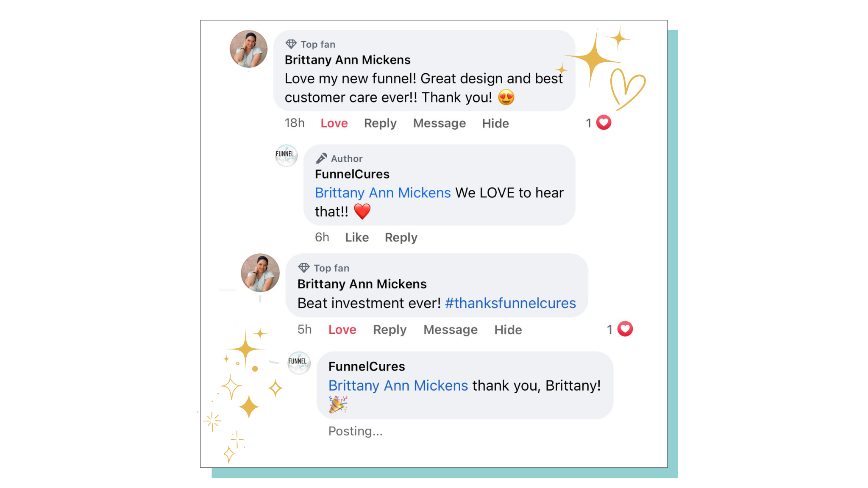Click the Author pen badge icon

click(321, 158)
